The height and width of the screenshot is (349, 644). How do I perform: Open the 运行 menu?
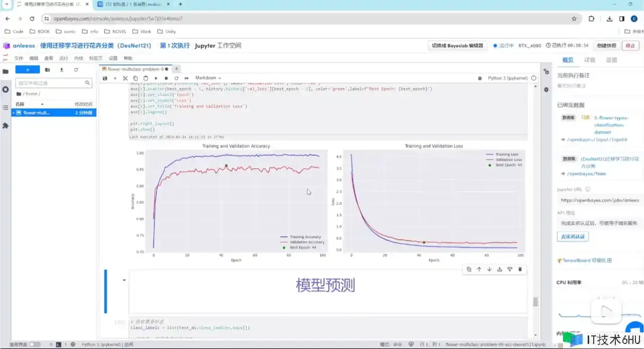(x=63, y=58)
